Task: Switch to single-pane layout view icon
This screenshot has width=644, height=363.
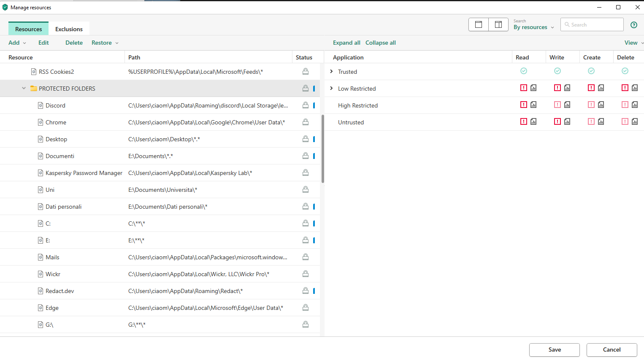Action: [479, 24]
